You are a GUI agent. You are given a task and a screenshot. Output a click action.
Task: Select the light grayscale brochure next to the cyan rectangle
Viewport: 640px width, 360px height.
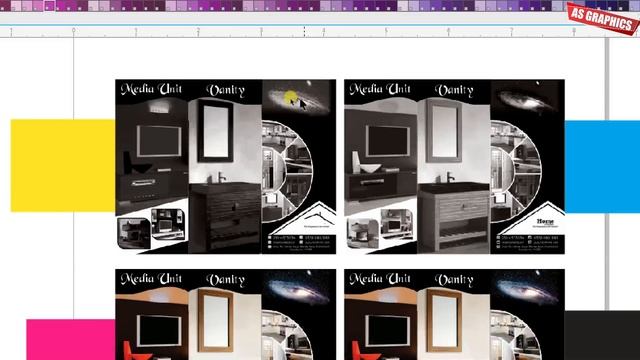pos(454,167)
